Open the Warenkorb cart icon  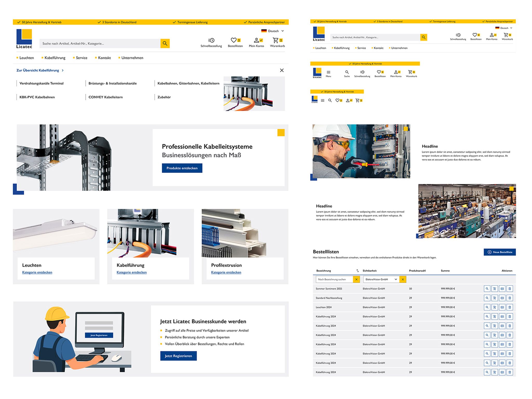pos(277,41)
